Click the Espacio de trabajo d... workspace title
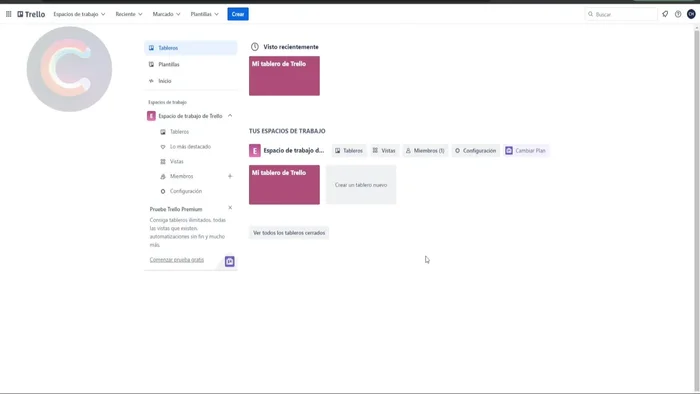Screen dimensions: 700x394 (294, 151)
